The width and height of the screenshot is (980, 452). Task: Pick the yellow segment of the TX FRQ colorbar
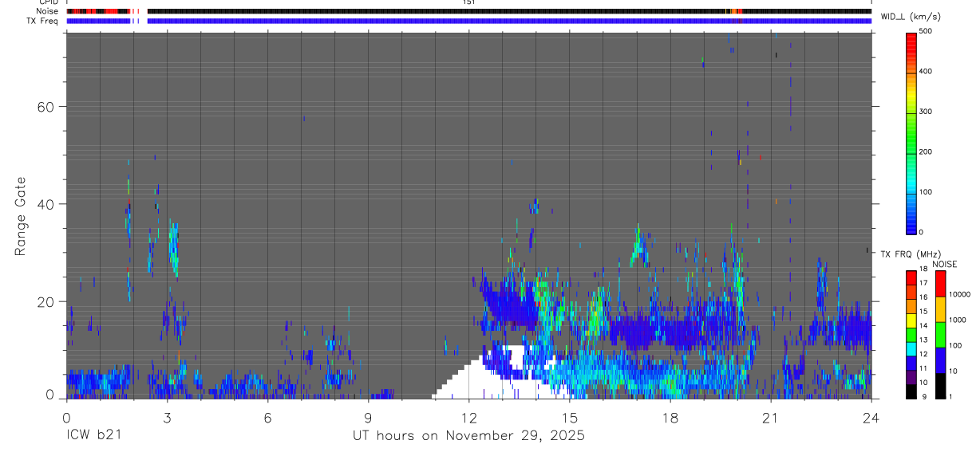coord(911,320)
